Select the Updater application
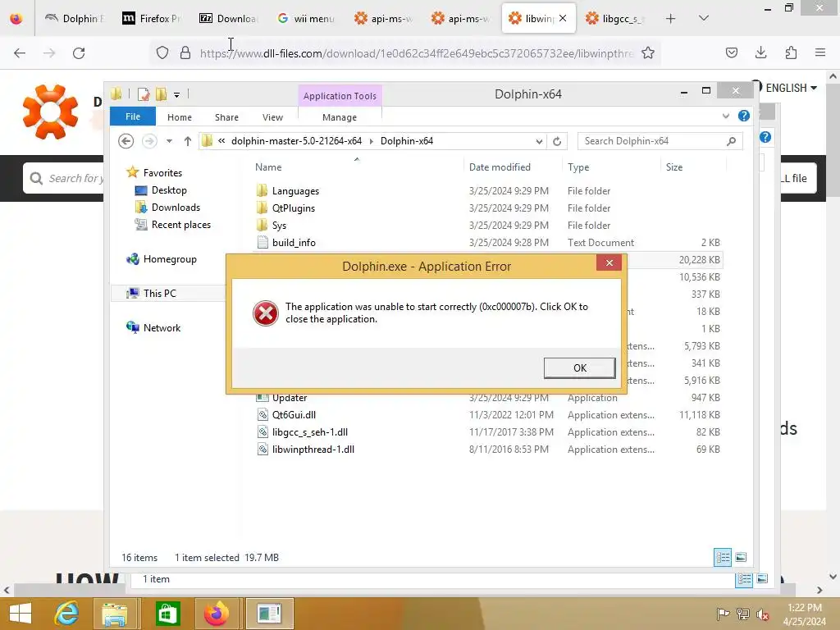 [x=290, y=398]
